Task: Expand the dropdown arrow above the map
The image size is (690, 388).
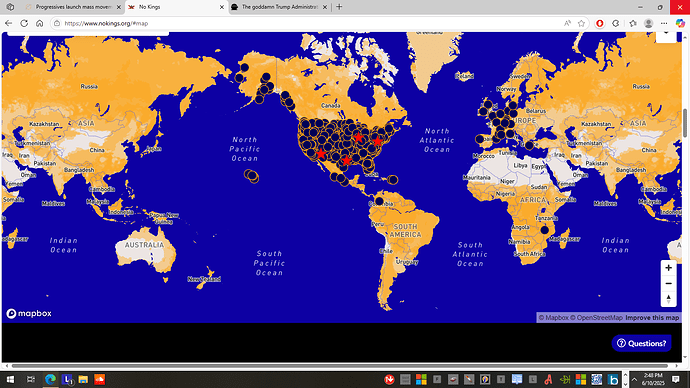Action: pos(666,34)
